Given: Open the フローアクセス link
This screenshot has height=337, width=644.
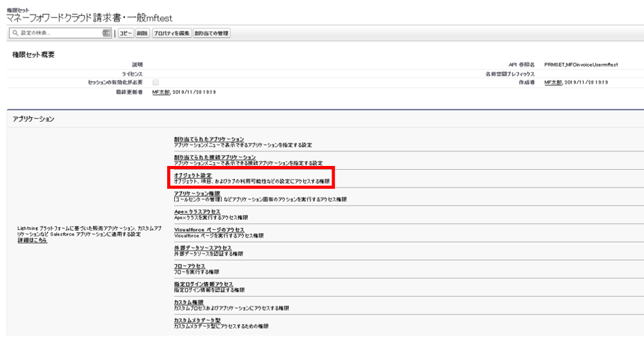Looking at the screenshot, I should [x=189, y=266].
